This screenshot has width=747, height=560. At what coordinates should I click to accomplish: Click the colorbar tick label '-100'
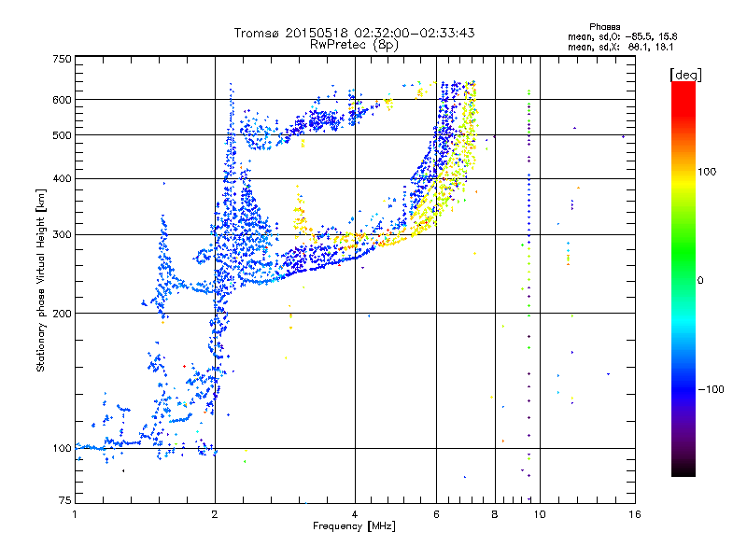[x=712, y=389]
